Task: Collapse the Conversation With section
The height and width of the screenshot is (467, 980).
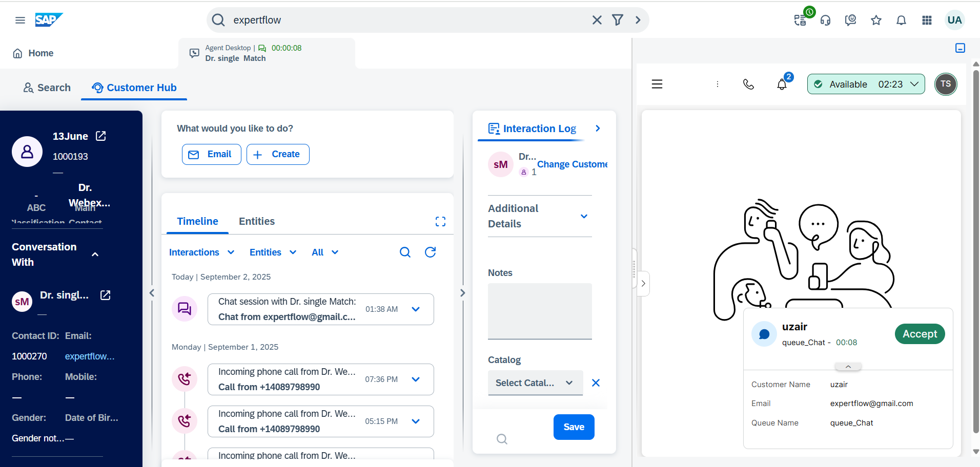Action: pos(95,254)
